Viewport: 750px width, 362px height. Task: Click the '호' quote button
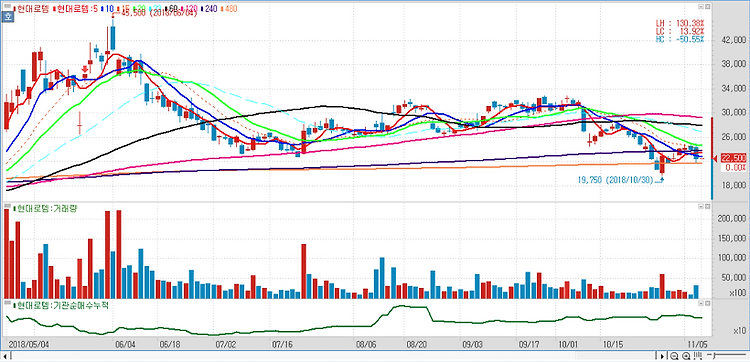[x=8, y=17]
